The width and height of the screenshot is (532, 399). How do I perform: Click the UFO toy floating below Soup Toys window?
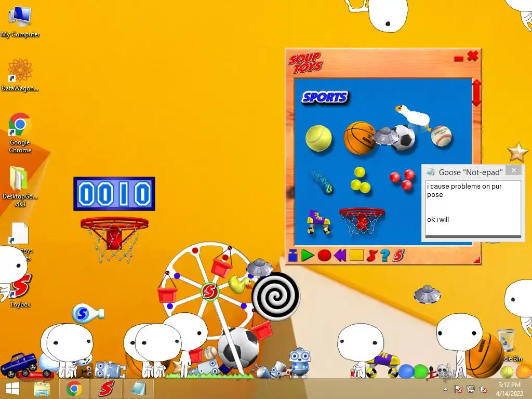point(427,294)
